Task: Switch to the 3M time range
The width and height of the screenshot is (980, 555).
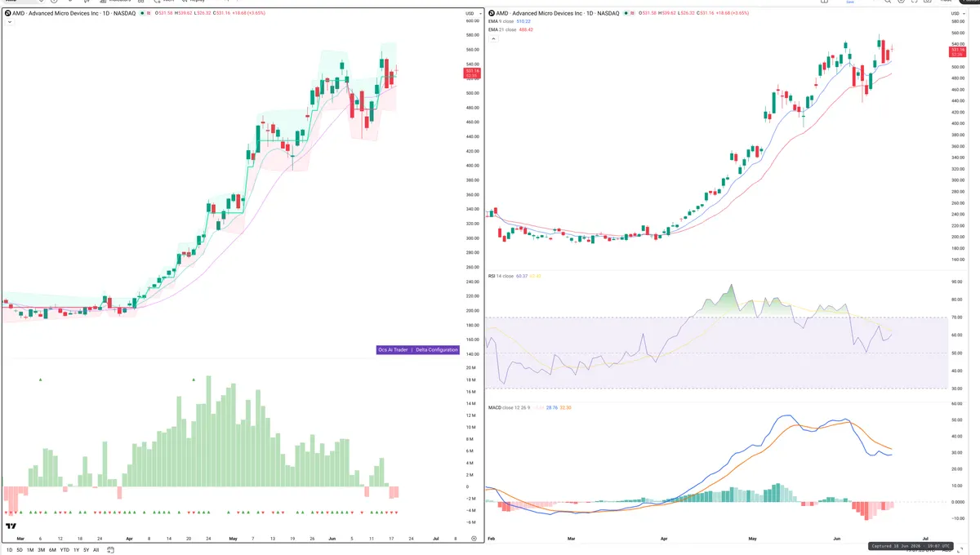Action: 42,549
